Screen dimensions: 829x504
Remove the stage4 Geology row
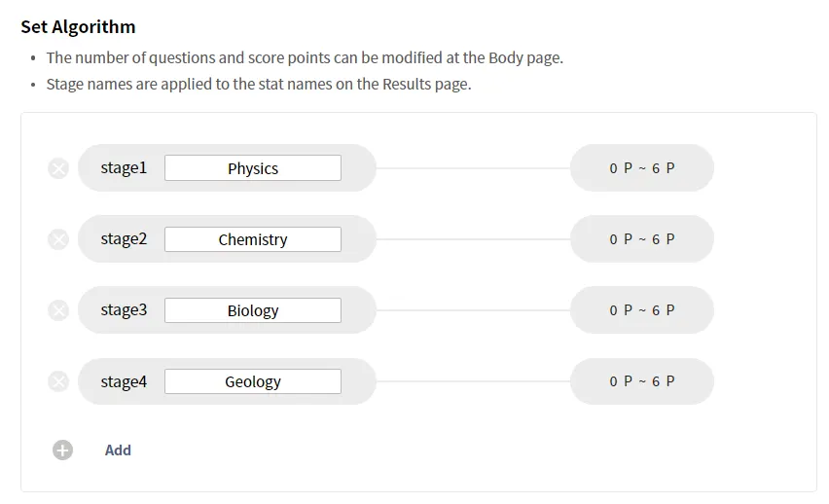coord(58,381)
